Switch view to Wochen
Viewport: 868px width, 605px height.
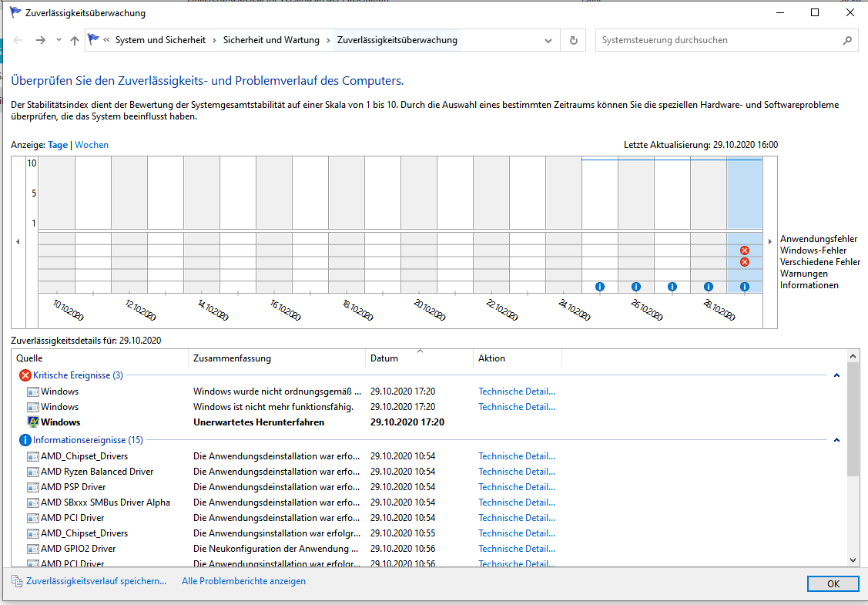click(x=92, y=145)
